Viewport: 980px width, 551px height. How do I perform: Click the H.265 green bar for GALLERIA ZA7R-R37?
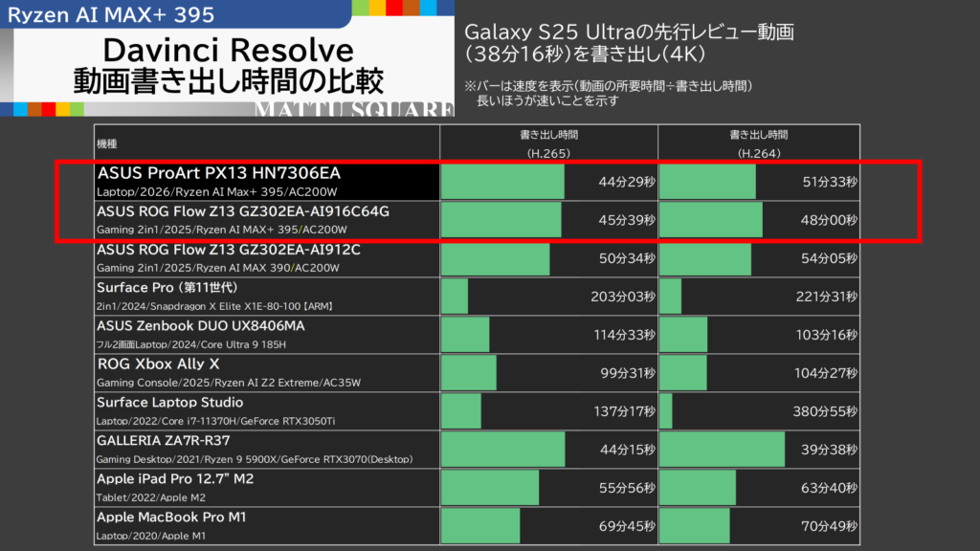(502, 450)
